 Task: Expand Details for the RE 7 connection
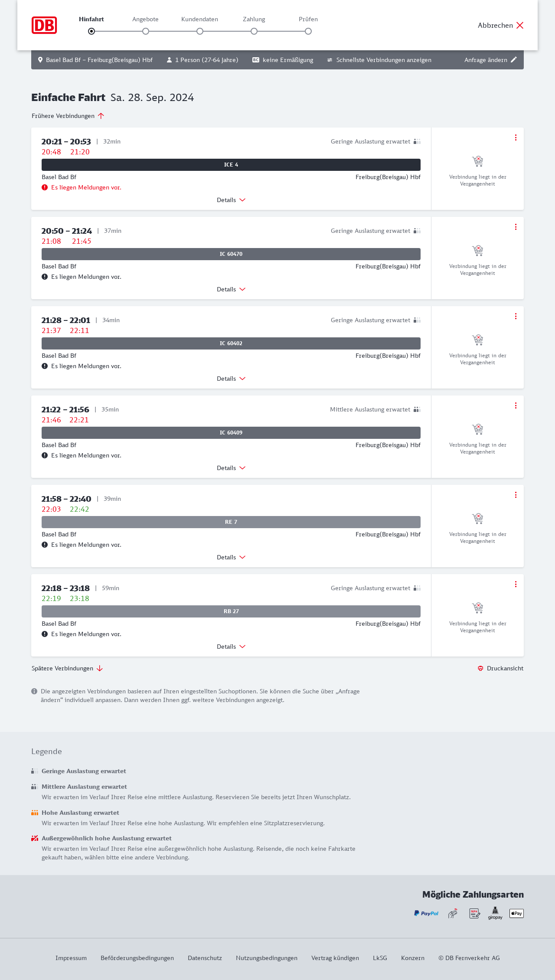[x=231, y=557]
